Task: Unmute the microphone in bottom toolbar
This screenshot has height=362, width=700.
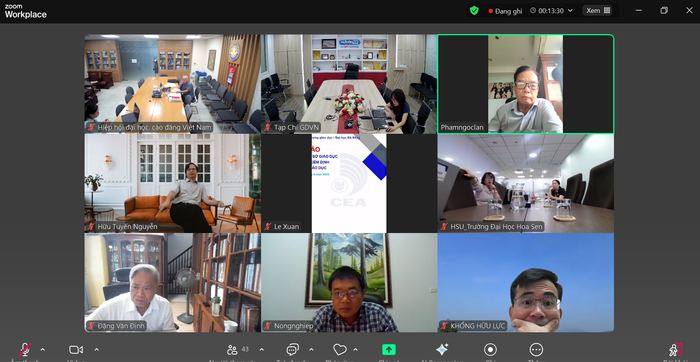Action: tap(25, 350)
